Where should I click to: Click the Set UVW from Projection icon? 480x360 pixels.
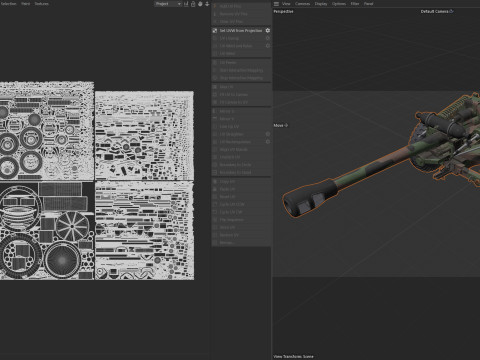pyautogui.click(x=215, y=31)
